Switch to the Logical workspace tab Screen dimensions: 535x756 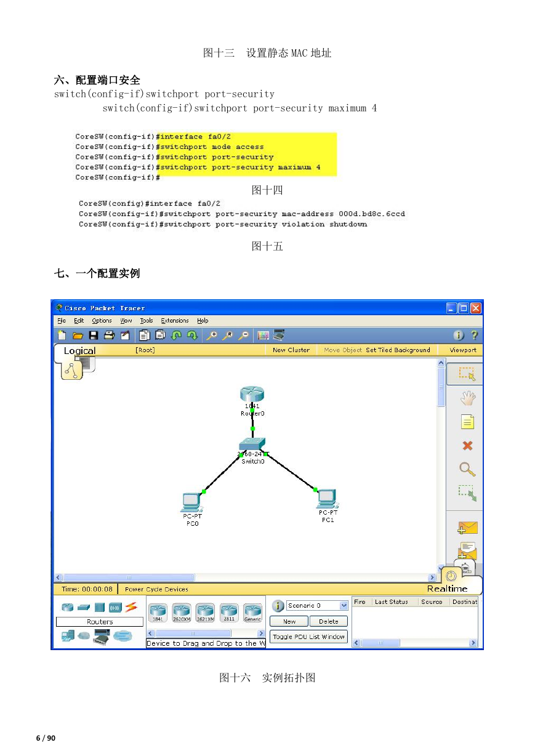pyautogui.click(x=79, y=351)
